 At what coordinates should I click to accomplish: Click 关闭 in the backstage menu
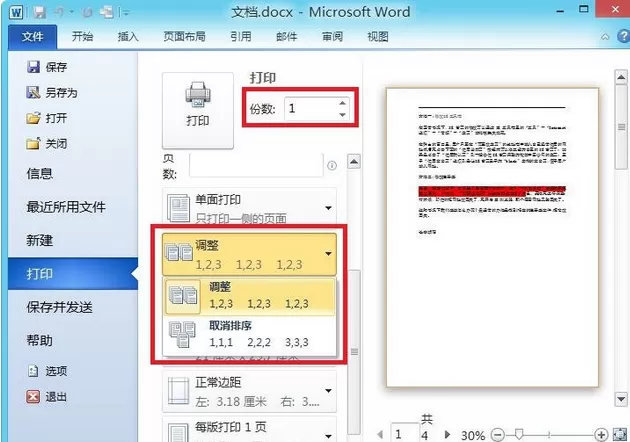coord(47,143)
